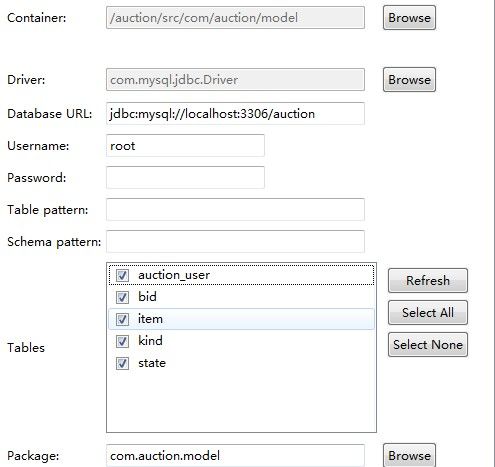
Task: Click into the empty Password field
Action: point(185,178)
